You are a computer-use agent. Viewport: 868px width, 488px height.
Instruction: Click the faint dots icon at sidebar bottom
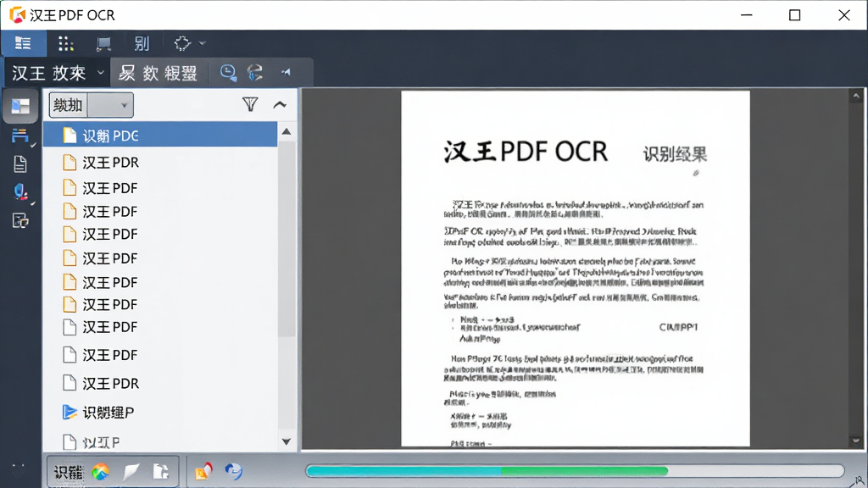click(x=19, y=469)
